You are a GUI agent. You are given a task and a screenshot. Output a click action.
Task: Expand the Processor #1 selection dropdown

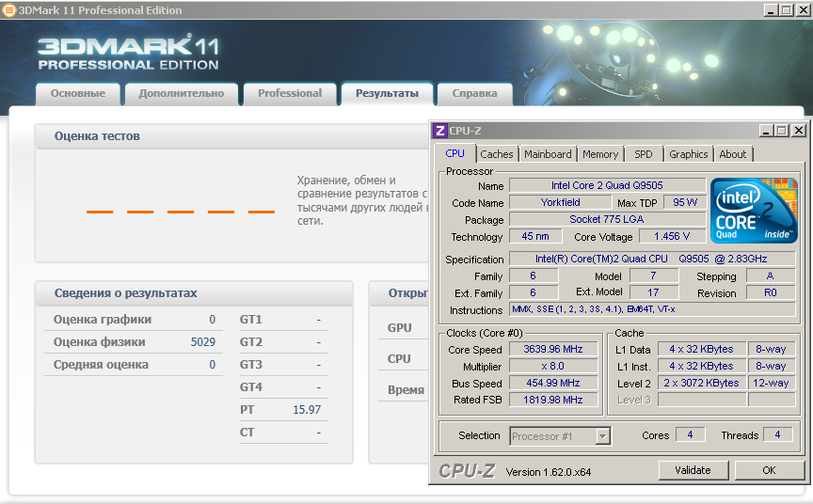602,436
